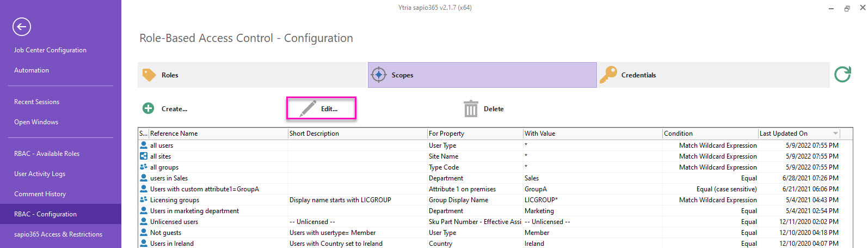Viewport: 868px width, 248px height.
Task: Open Job Center Configuration in sidebar
Action: (50, 50)
